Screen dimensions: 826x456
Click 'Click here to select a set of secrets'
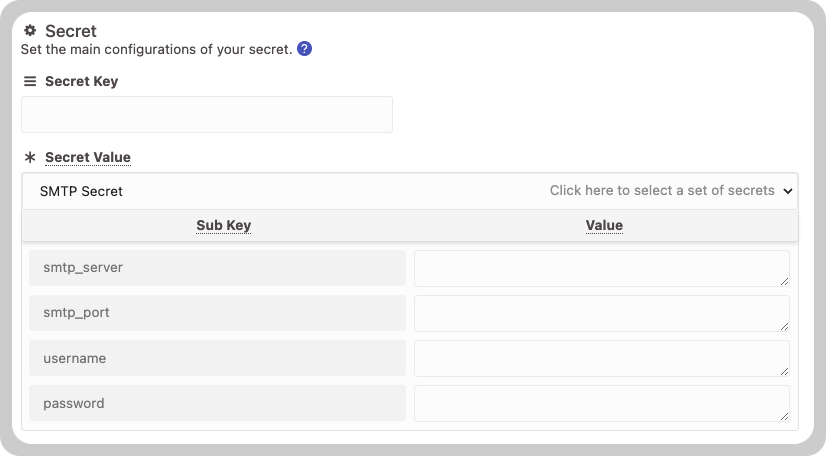(662, 191)
